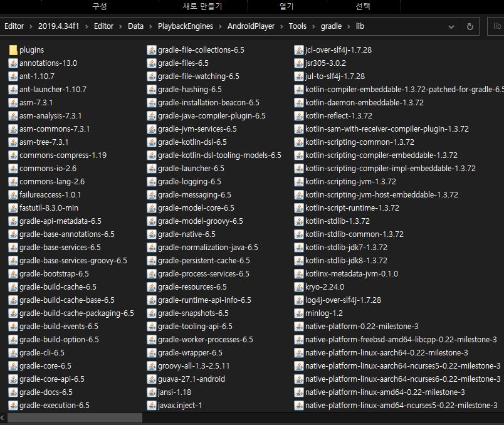The width and height of the screenshot is (504, 425).
Task: Open the address bar history dropdown
Action: click(451, 27)
